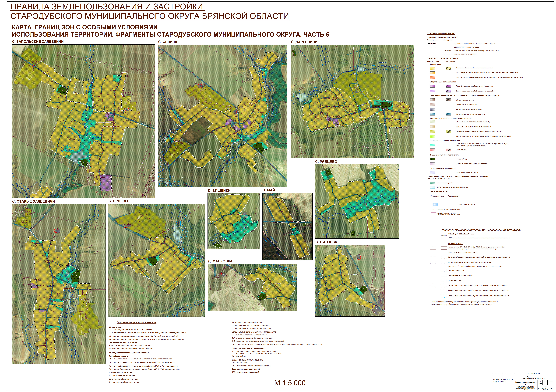Click turquoise swatch for green public territories
Viewport: 556px width, 392px height.
tap(432, 145)
